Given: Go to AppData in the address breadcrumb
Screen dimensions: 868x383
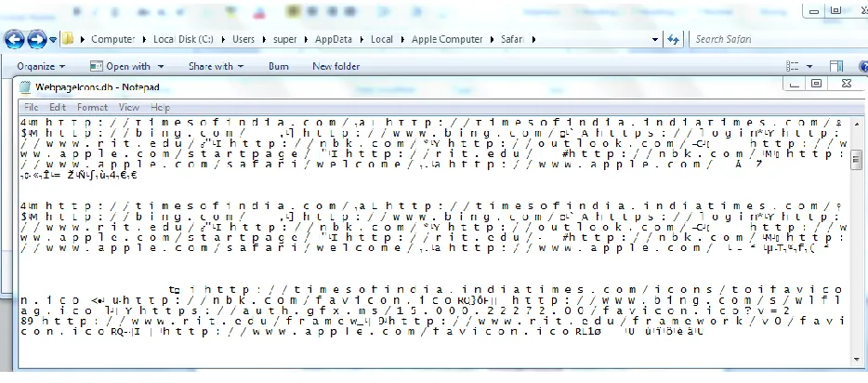Looking at the screenshot, I should pyautogui.click(x=334, y=39).
